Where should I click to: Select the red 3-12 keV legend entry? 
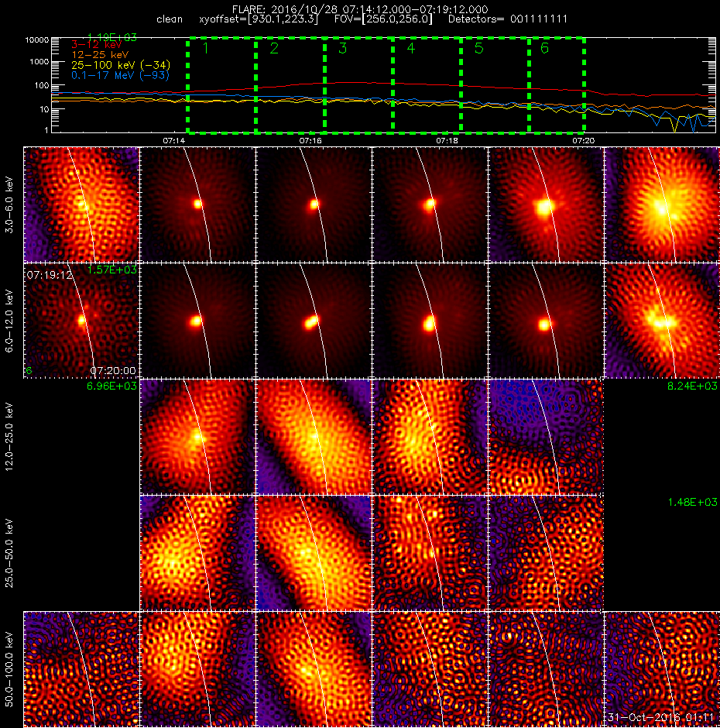(x=97, y=45)
